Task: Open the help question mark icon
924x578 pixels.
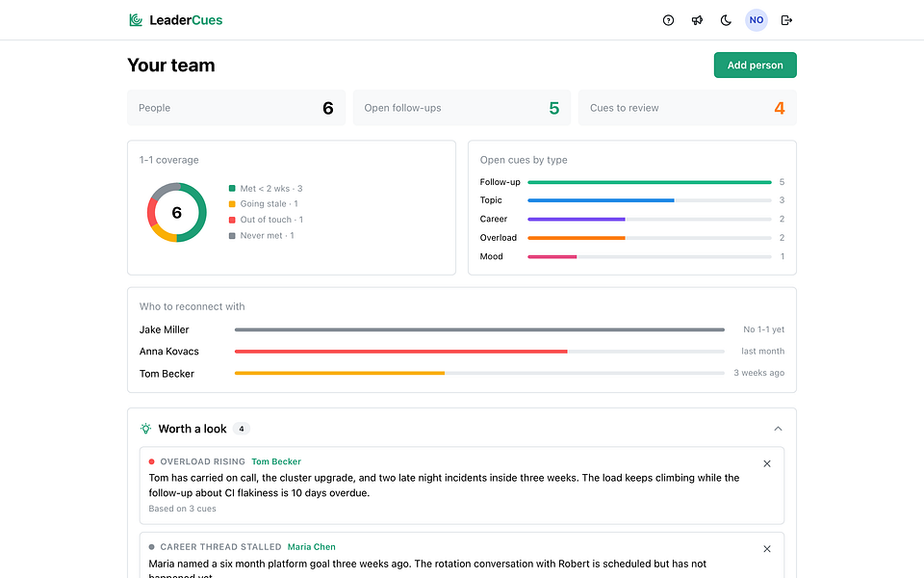Action: (x=668, y=20)
